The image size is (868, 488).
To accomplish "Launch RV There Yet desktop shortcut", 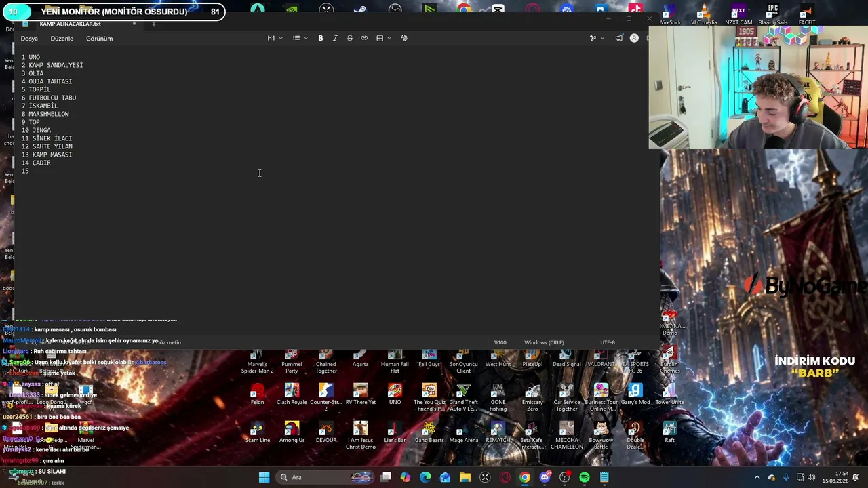I will point(360,394).
